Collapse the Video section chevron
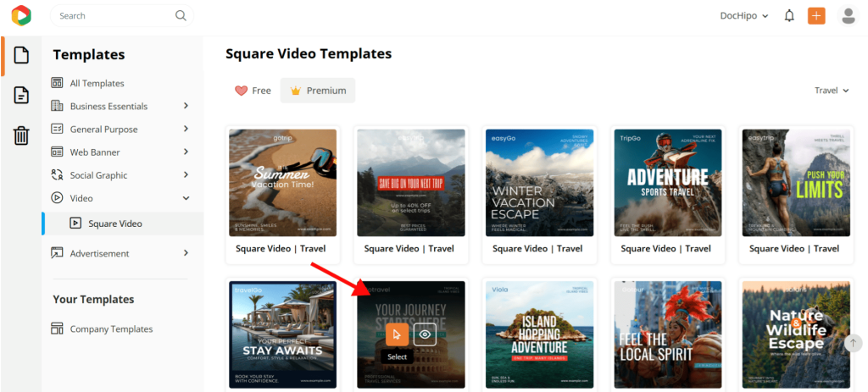868x392 pixels. 186,197
